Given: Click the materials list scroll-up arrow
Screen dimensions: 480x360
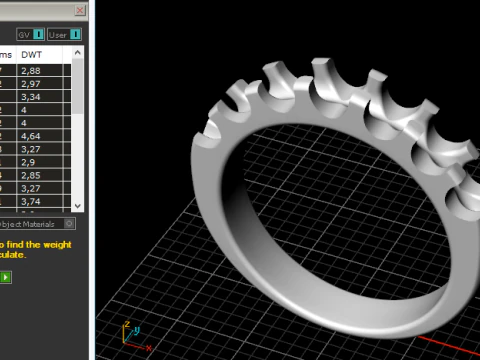Looking at the screenshot, I should click(x=78, y=53).
